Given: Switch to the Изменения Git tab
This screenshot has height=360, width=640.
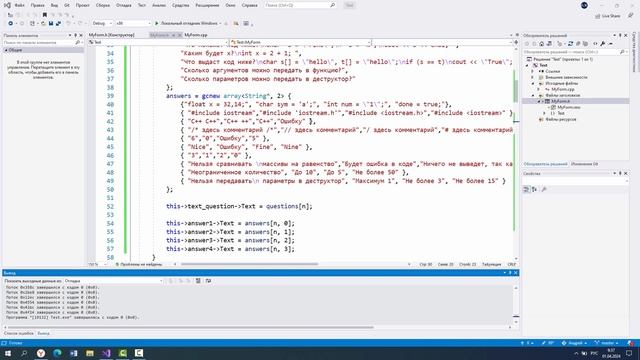Looking at the screenshot, I should (584, 164).
